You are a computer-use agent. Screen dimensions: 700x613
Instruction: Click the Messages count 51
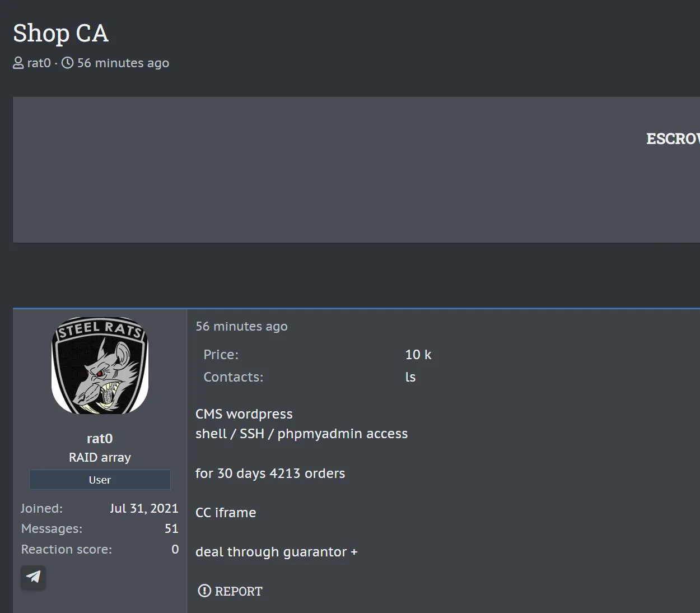171,528
